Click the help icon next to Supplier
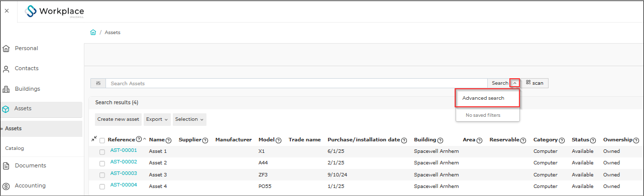 click(205, 140)
